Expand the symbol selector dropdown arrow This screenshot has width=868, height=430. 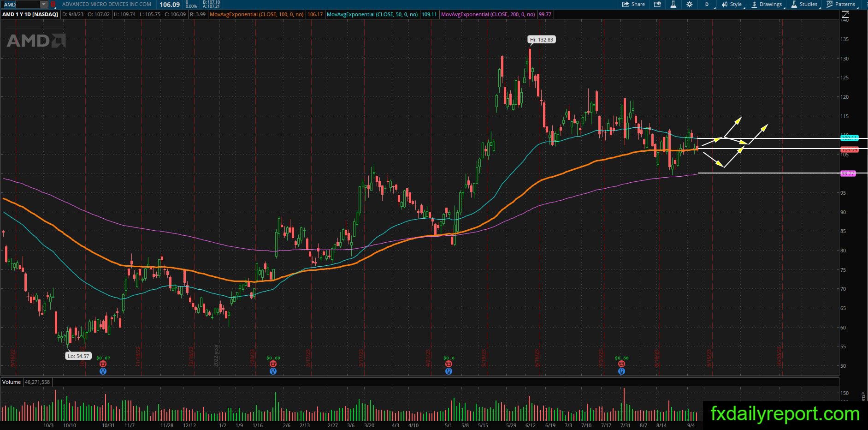pyautogui.click(x=44, y=4)
